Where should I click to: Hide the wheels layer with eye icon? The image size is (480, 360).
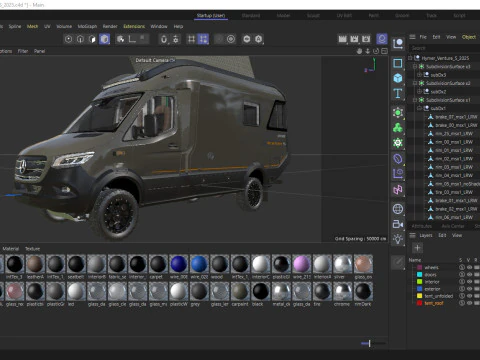469,267
